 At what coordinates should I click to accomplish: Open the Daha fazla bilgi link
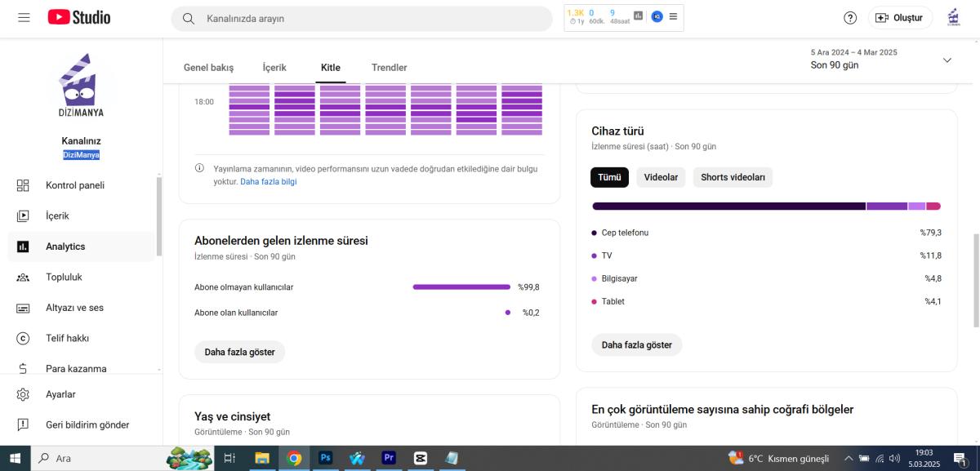[x=269, y=182]
